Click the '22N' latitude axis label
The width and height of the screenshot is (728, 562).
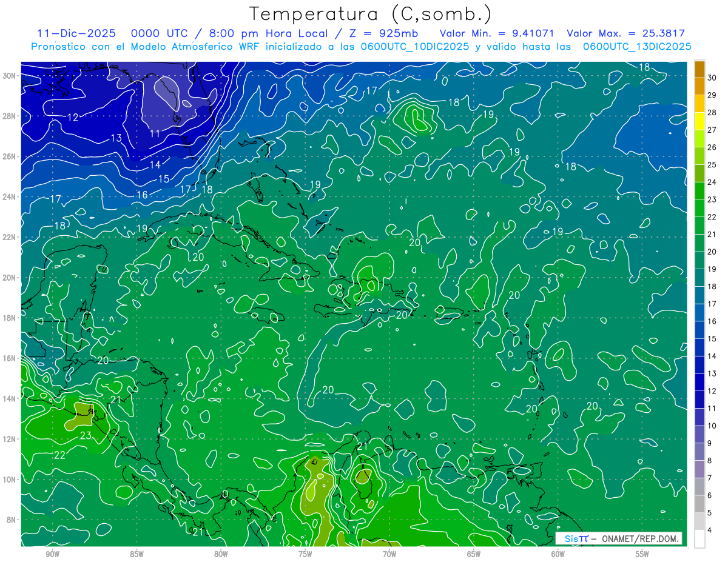coord(10,237)
